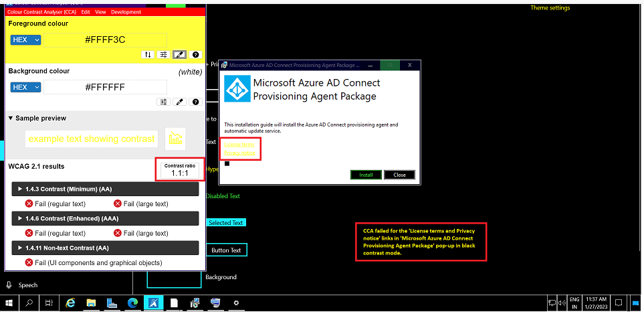Click the ENG IN language indicator
The image size is (644, 316).
pyautogui.click(x=574, y=303)
